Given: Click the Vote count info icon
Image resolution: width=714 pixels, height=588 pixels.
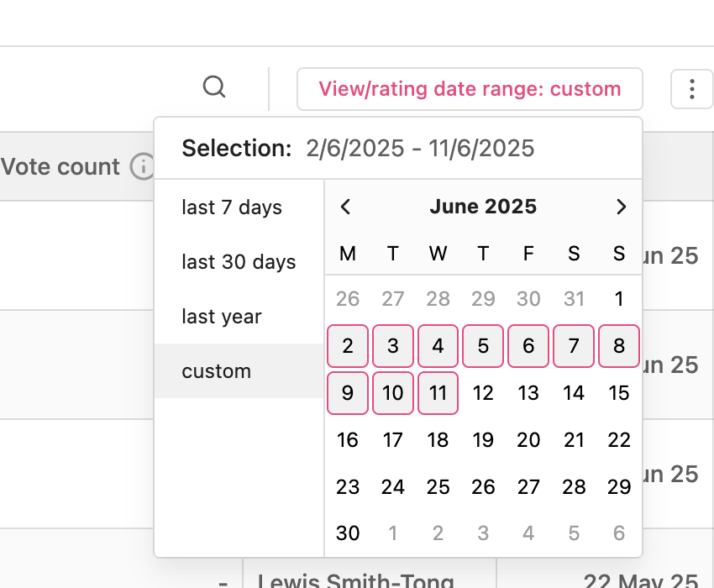Looking at the screenshot, I should [x=142, y=166].
